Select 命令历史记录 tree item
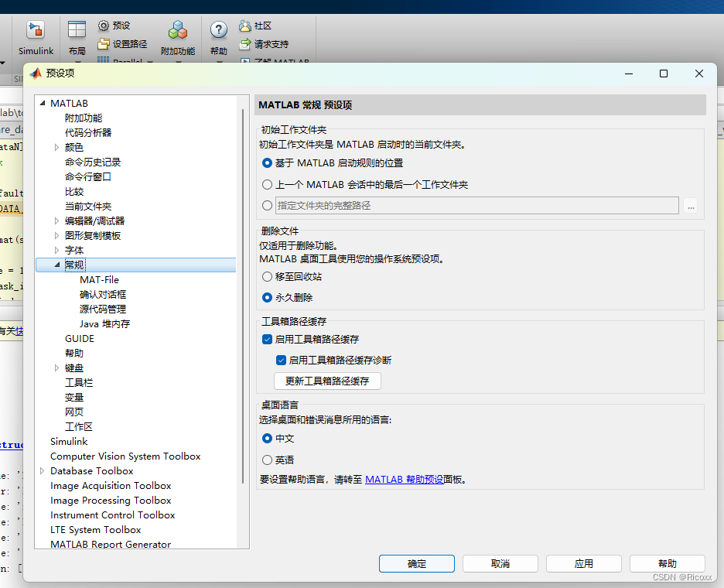 pos(93,162)
